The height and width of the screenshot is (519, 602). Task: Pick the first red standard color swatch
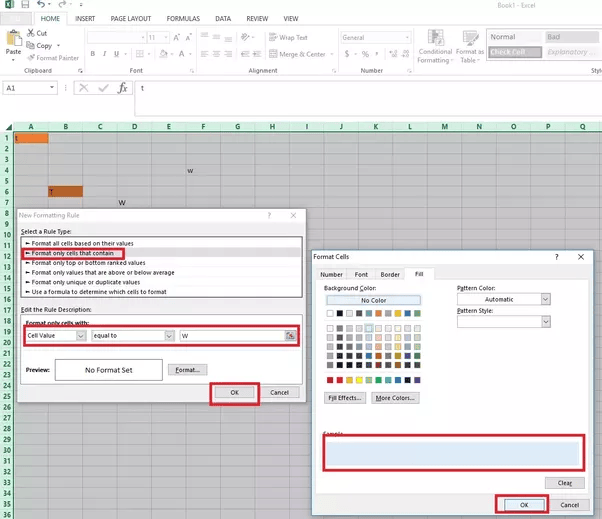click(330, 380)
